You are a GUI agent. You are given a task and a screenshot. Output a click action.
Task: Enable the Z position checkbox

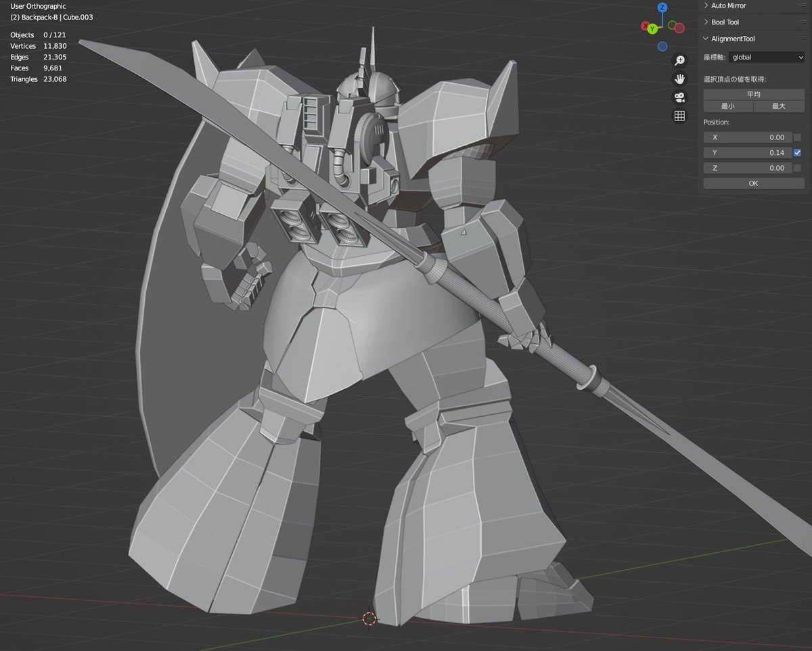(797, 168)
